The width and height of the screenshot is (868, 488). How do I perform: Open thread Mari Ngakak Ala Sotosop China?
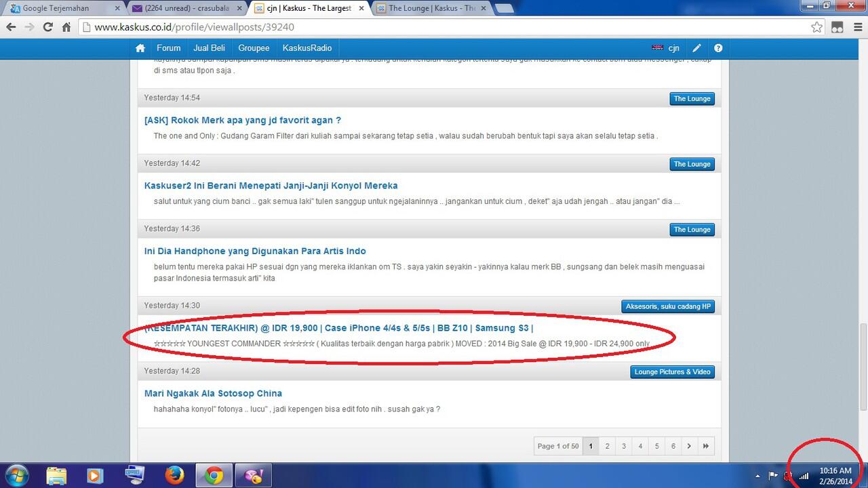[213, 393]
